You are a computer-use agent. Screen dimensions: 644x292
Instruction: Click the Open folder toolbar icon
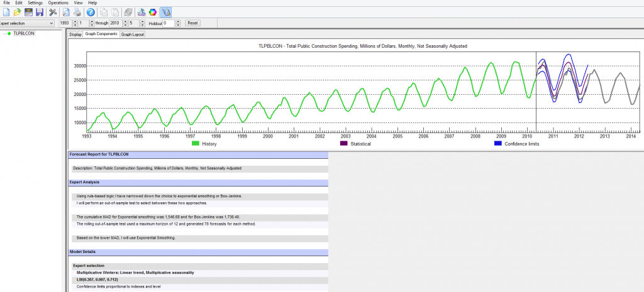pyautogui.click(x=17, y=13)
